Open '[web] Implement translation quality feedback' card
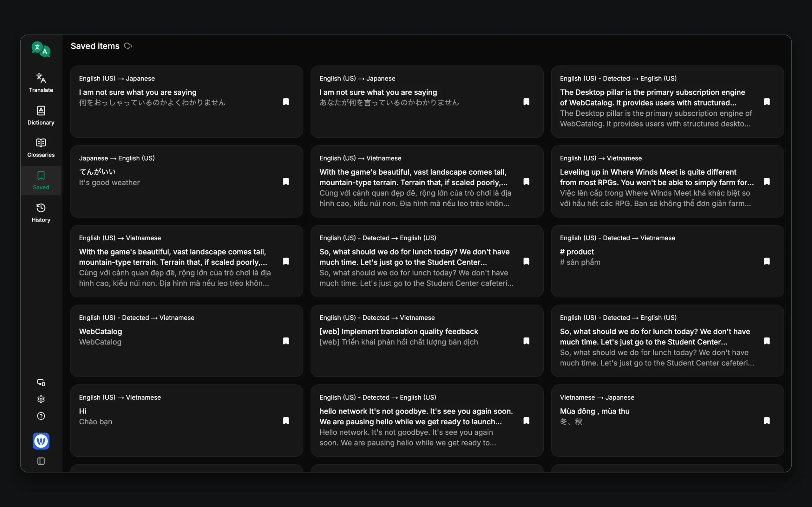 tap(427, 341)
